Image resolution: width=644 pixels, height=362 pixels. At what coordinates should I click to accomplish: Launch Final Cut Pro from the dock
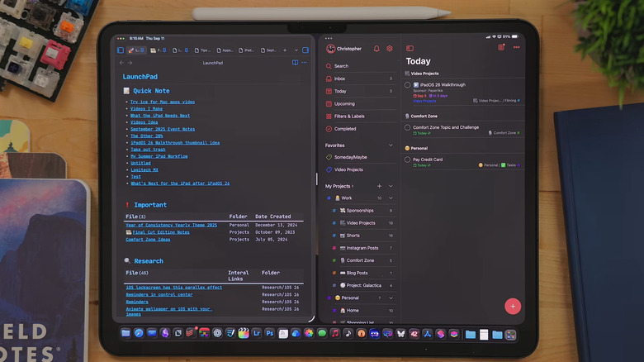pyautogui.click(x=244, y=333)
